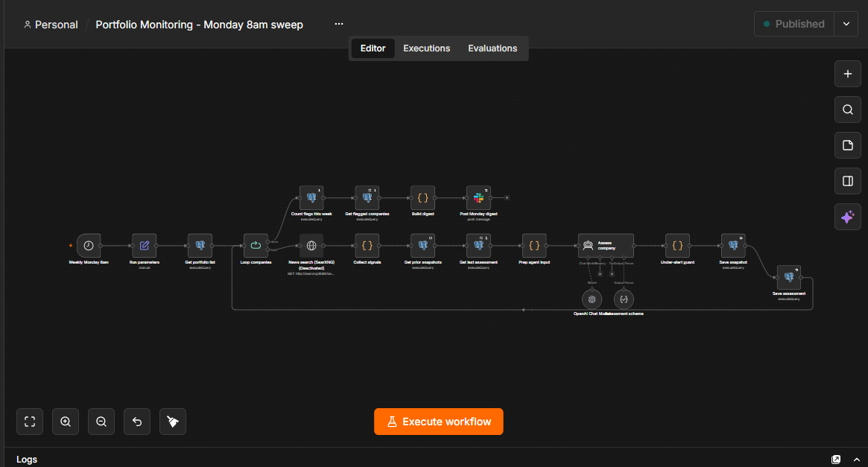Viewport: 868px width, 467px height.
Task: Select the Assessment schema output parser node
Action: 624,299
